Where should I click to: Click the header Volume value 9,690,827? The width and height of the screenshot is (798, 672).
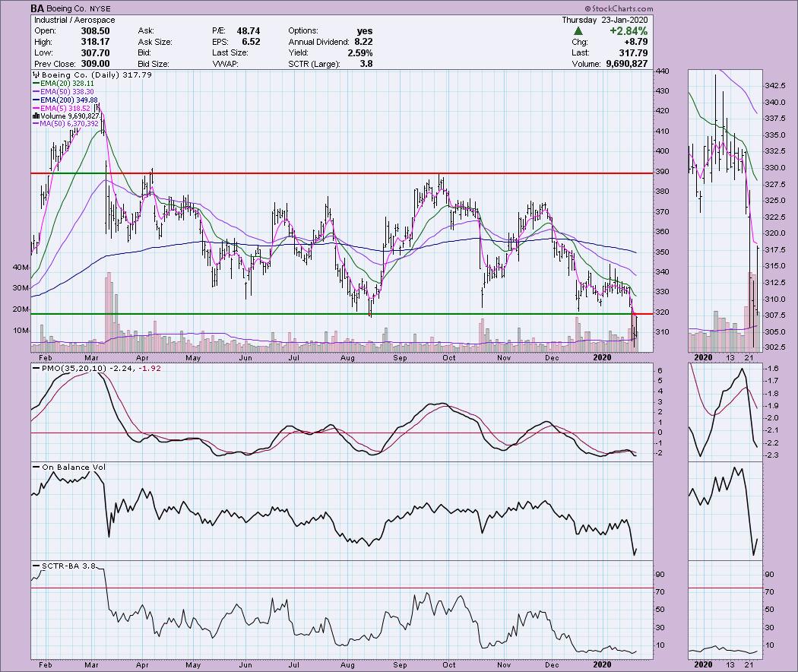[628, 64]
